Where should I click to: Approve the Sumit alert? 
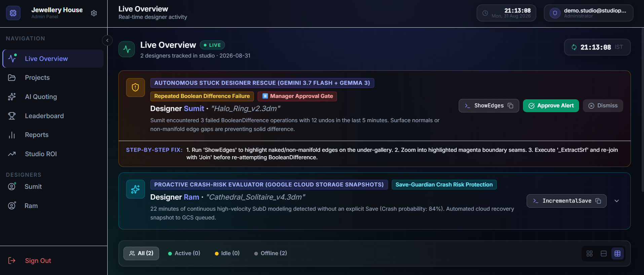(x=551, y=106)
